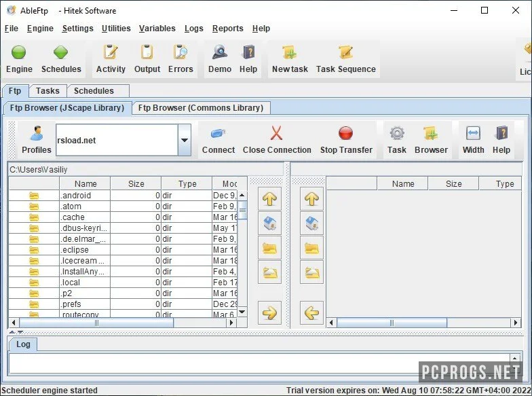
Task: Open the Settings menu
Action: [x=77, y=29]
